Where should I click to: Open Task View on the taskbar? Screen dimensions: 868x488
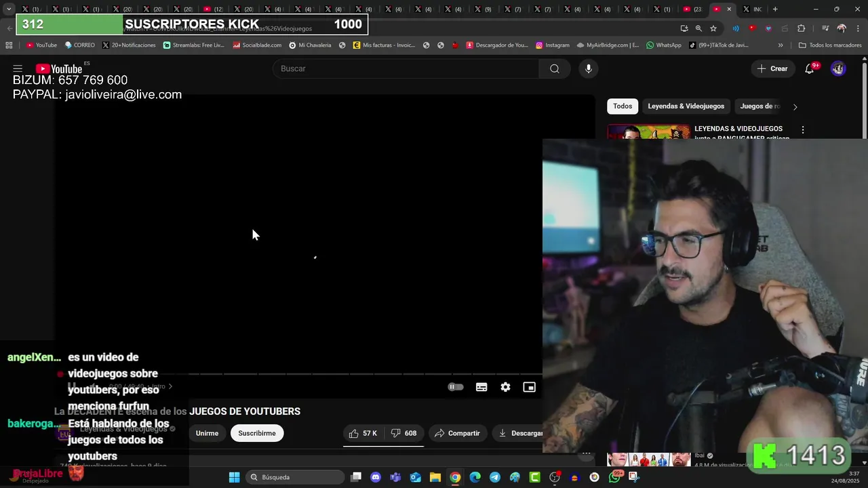(356, 477)
